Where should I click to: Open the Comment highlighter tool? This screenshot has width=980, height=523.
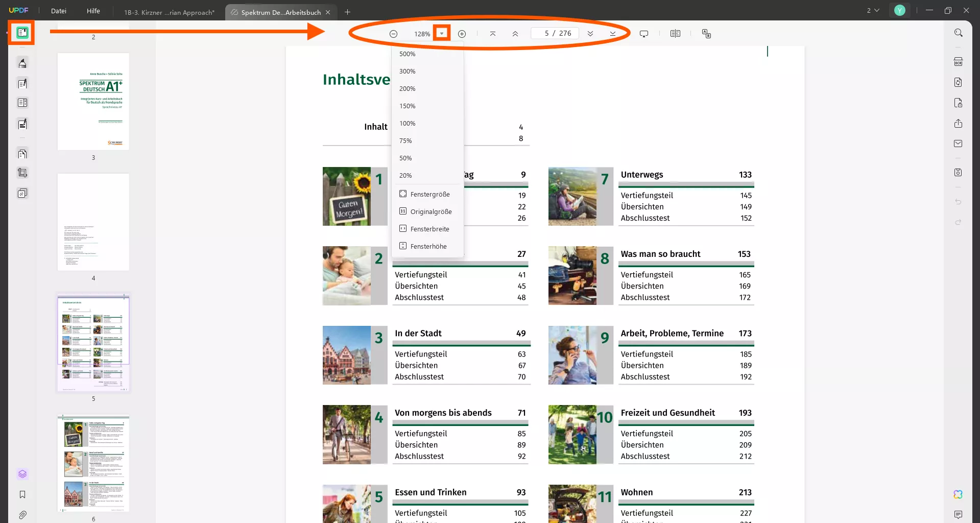click(x=22, y=63)
